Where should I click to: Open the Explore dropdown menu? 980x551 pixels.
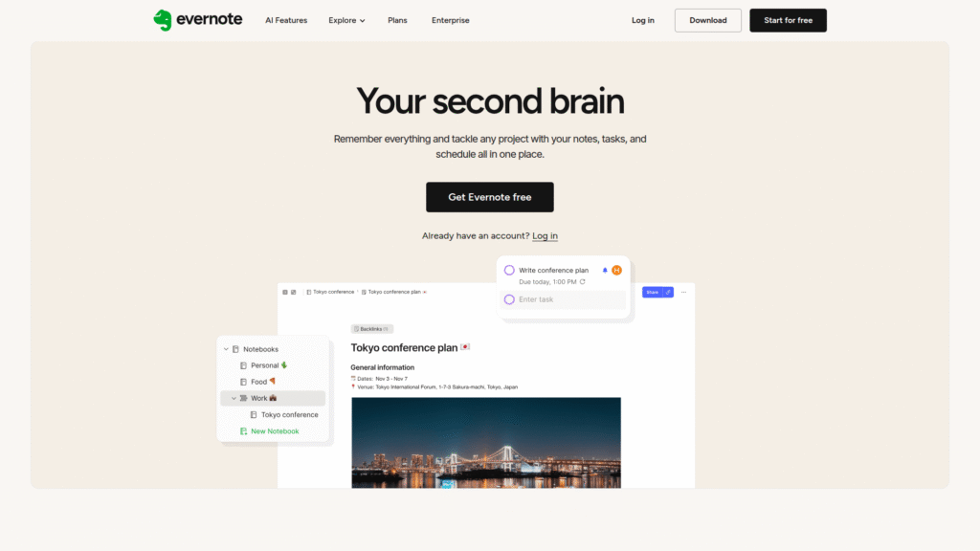[x=346, y=20]
